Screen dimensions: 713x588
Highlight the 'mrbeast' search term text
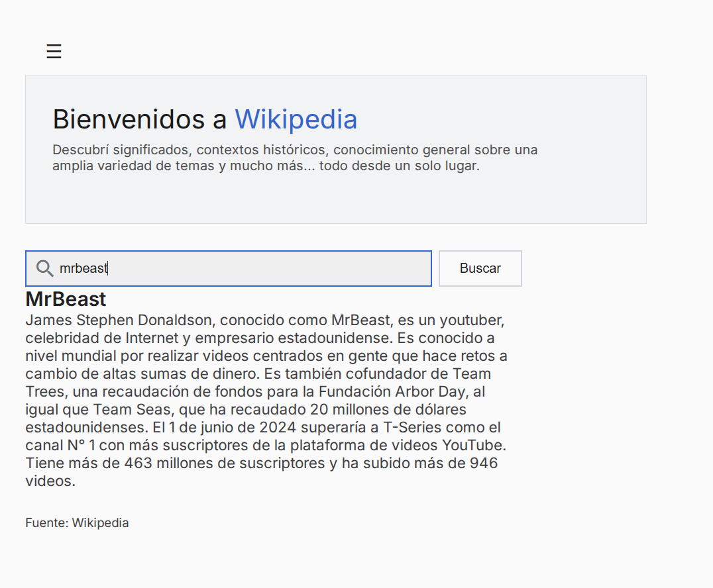click(83, 268)
